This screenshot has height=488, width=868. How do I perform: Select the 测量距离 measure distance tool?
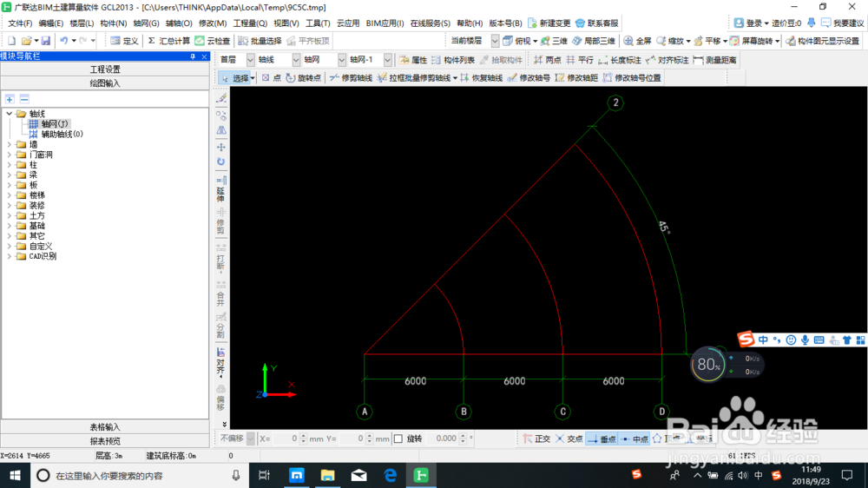point(714,60)
